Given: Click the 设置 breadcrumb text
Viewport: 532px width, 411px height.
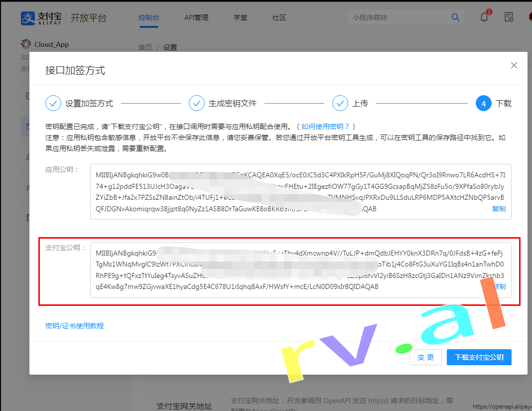Looking at the screenshot, I should (170, 47).
